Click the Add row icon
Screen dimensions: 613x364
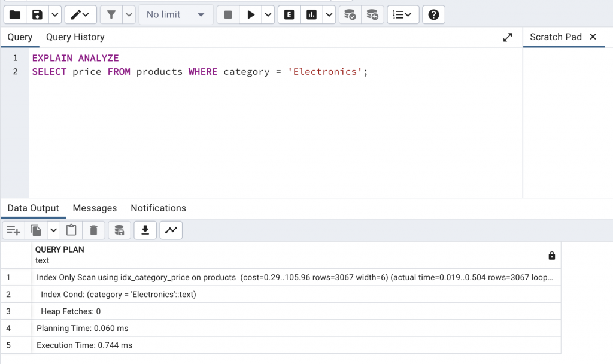[13, 230]
